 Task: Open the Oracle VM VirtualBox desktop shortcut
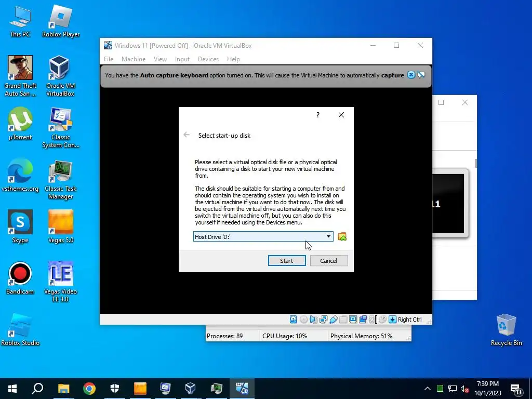tap(60, 76)
